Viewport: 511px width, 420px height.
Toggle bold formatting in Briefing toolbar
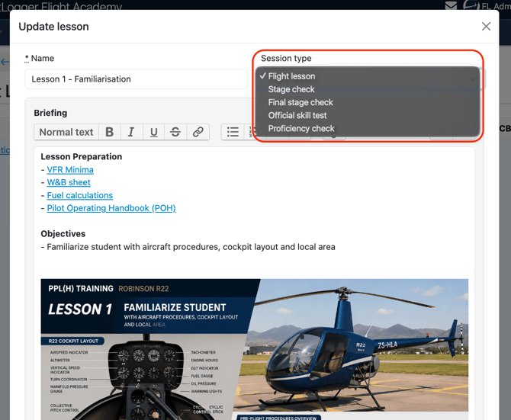tap(110, 132)
